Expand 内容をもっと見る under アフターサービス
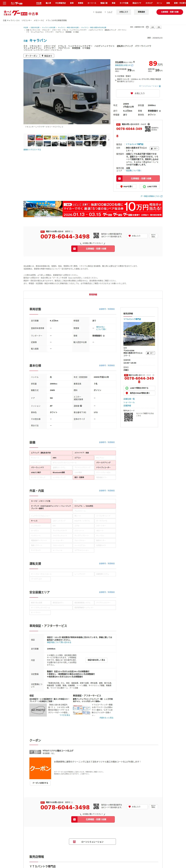The image size is (186, 868). [x=106, y=717]
